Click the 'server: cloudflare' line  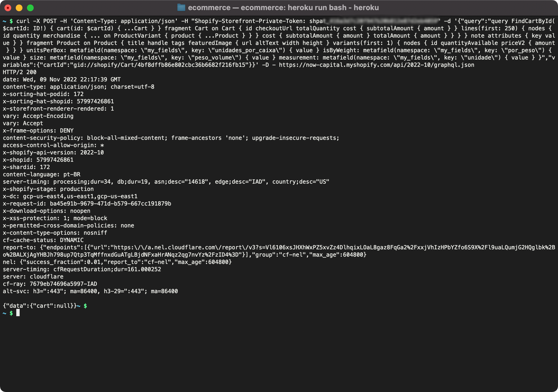pos(33,277)
